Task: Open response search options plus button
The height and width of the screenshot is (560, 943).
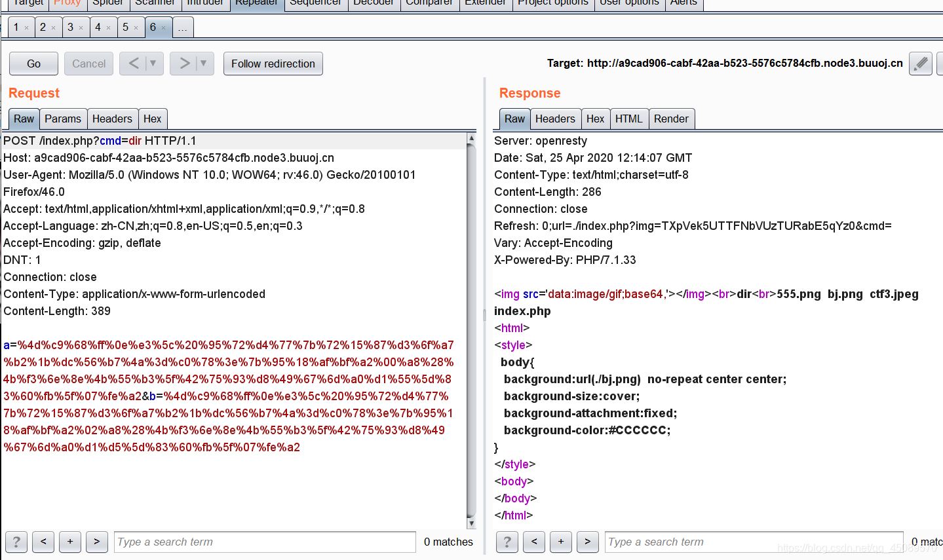Action: [561, 542]
